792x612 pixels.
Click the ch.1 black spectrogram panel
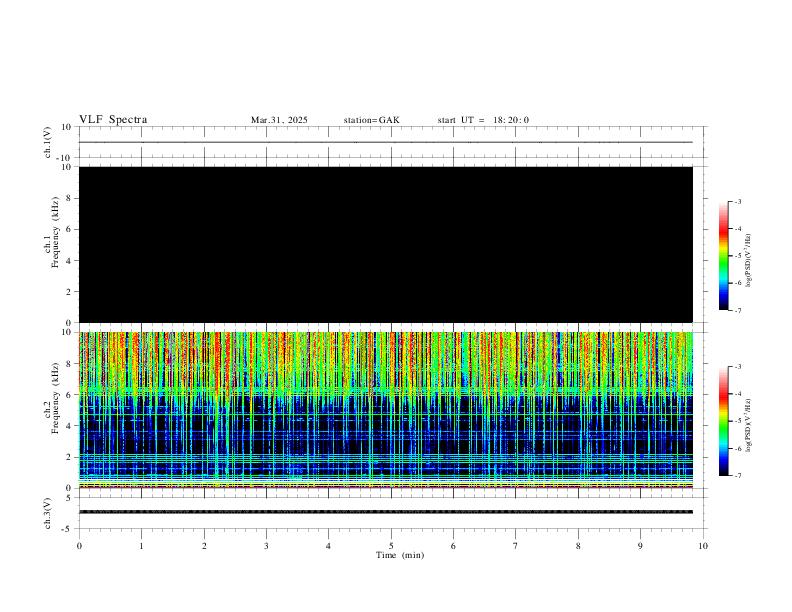click(386, 244)
